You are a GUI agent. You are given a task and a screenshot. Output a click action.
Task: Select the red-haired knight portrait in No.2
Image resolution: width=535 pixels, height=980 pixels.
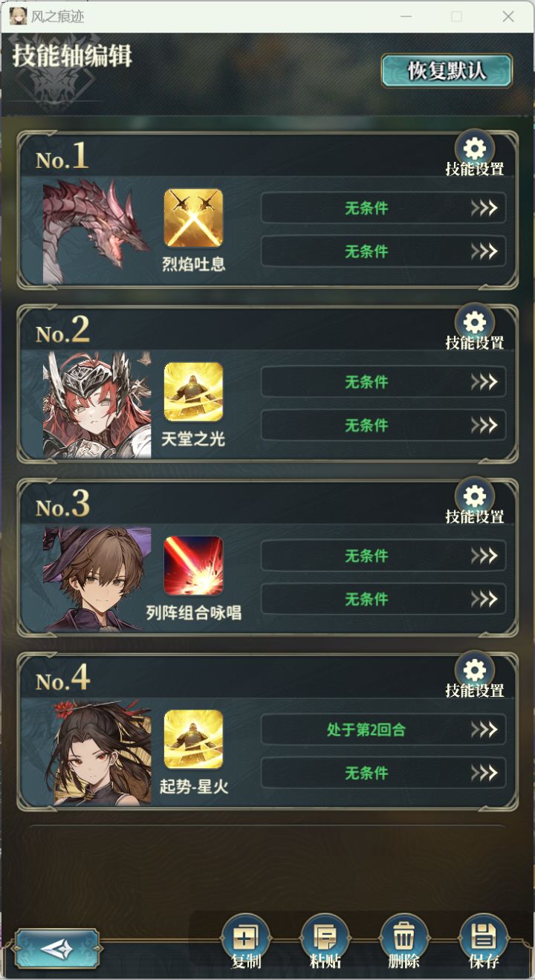click(97, 405)
